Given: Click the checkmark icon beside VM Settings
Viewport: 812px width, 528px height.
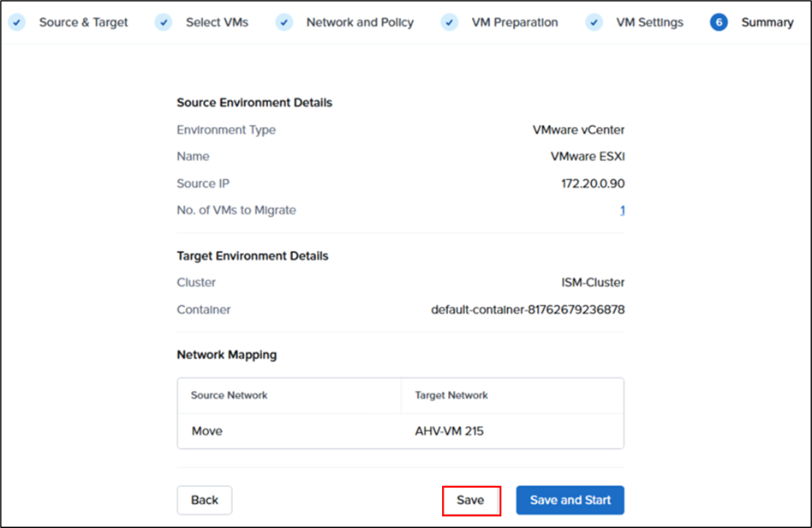Looking at the screenshot, I should tap(594, 22).
